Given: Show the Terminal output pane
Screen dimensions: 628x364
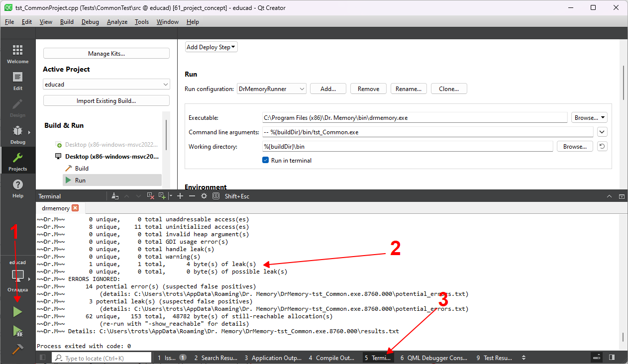Looking at the screenshot, I should (x=378, y=358).
